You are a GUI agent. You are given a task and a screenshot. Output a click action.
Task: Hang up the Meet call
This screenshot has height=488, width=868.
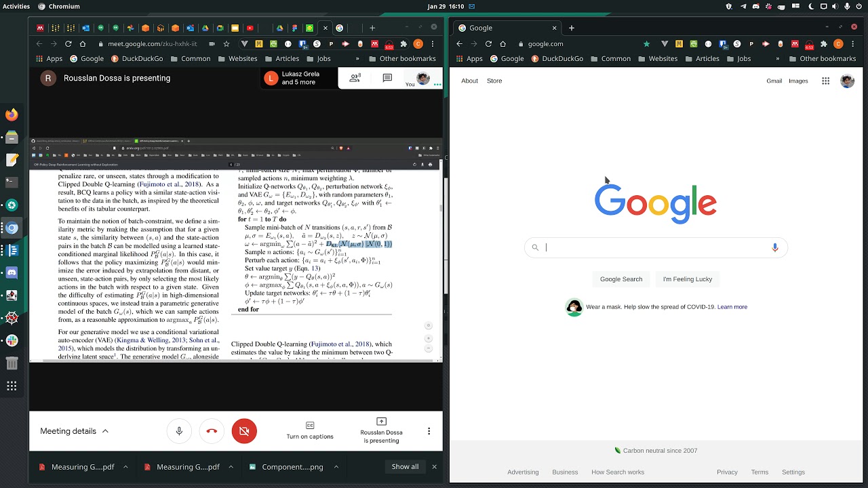click(x=212, y=431)
